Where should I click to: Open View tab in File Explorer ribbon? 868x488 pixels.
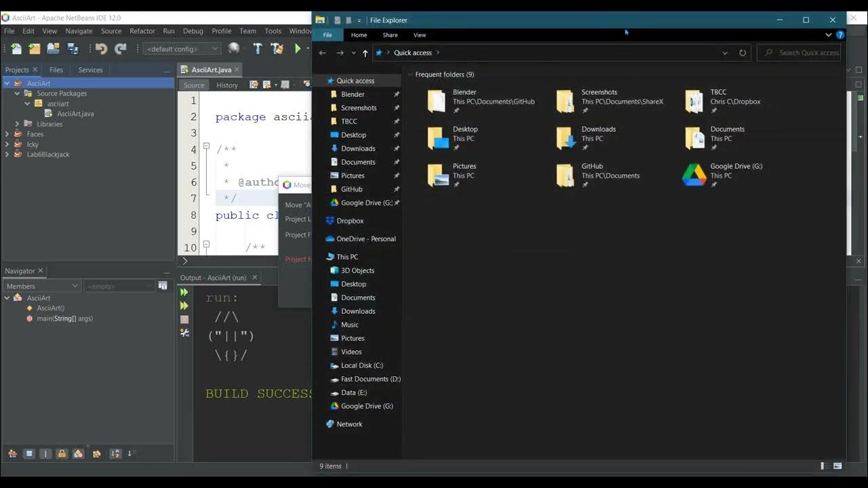point(420,35)
